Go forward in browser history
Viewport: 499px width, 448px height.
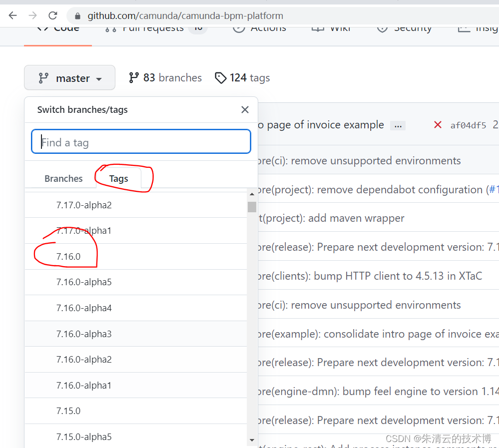32,15
